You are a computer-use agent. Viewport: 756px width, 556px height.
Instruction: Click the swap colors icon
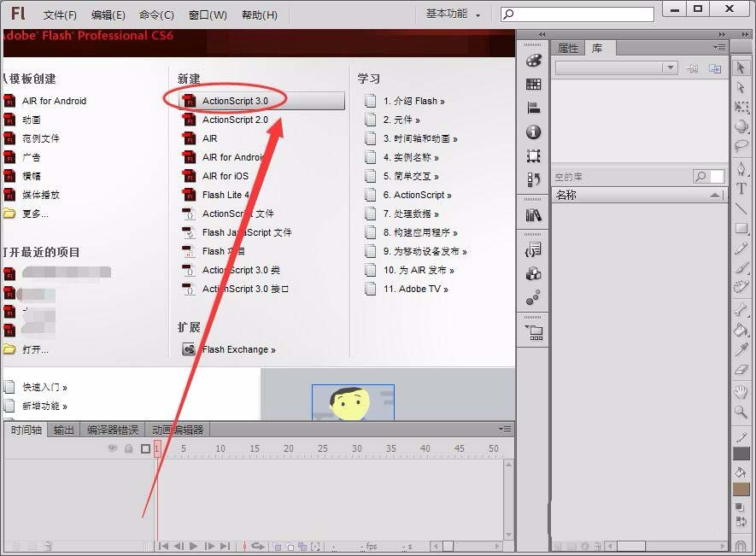pyautogui.click(x=741, y=521)
